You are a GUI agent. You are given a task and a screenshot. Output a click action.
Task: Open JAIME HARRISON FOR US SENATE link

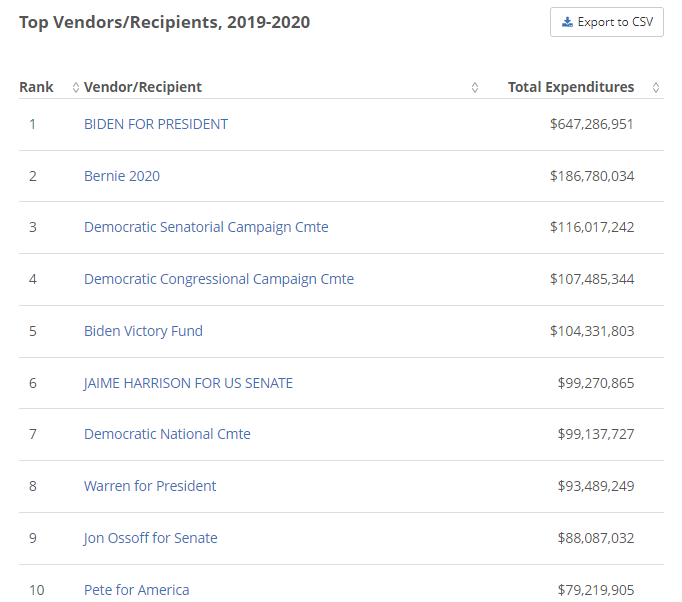(188, 383)
